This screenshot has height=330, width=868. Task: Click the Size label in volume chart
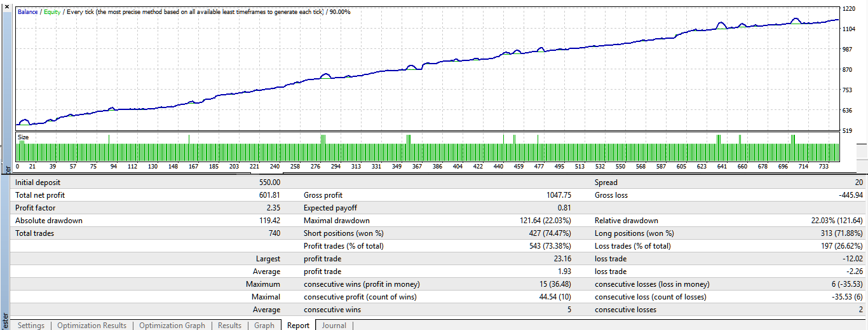(23, 137)
